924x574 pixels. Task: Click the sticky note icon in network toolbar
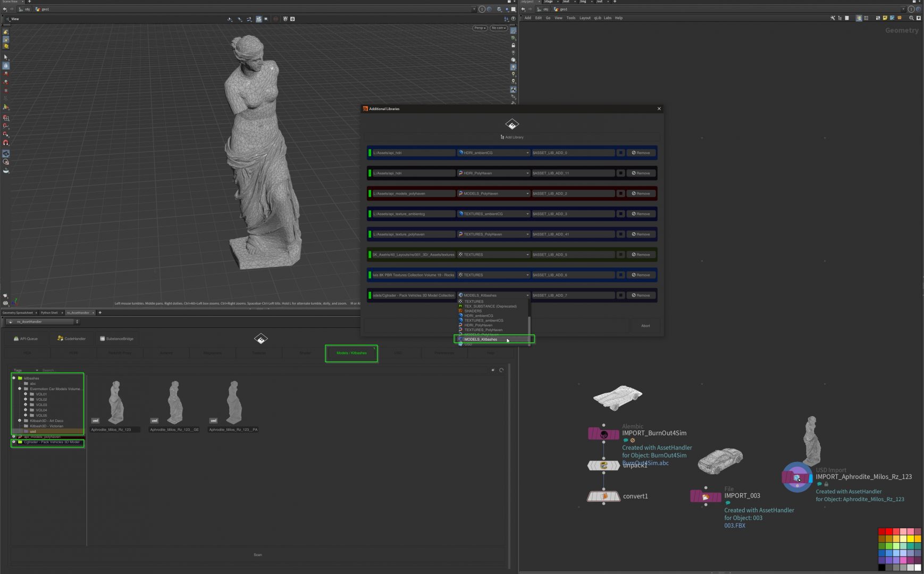point(885,18)
